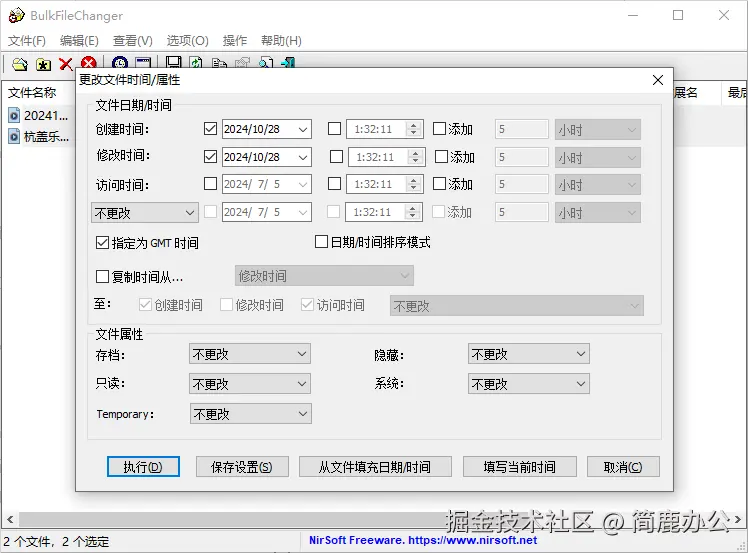
Task: Enable the 修改时间 time-of-day checkbox
Action: (336, 157)
